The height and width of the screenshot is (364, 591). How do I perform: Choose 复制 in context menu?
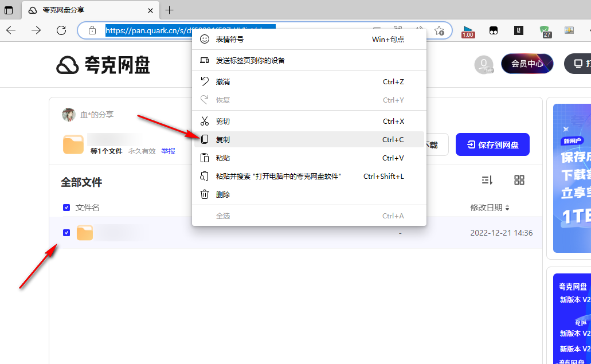(x=309, y=139)
